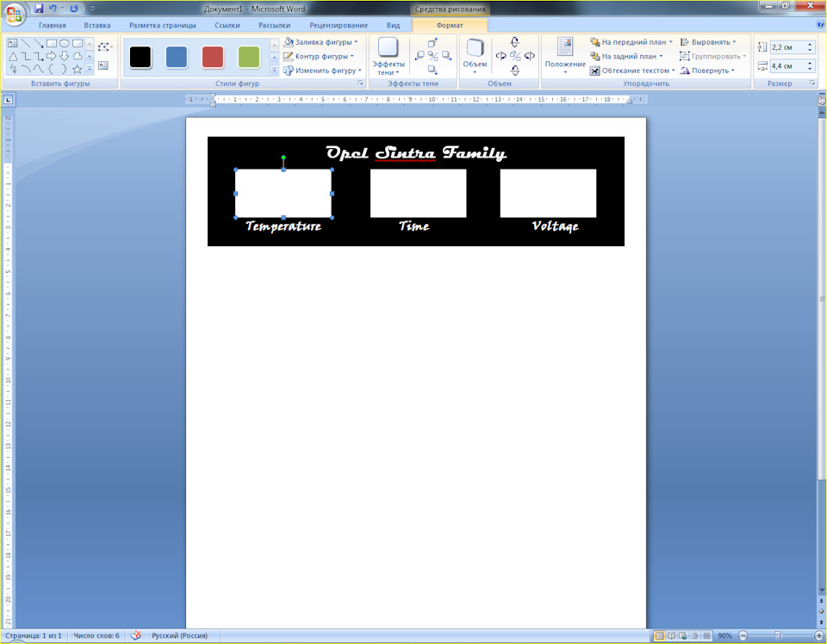
Task: Pick the right block arrow shape
Action: [51, 56]
